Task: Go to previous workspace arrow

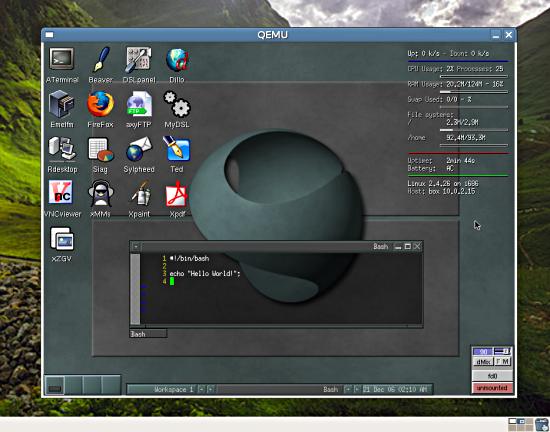Action: (x=201, y=390)
